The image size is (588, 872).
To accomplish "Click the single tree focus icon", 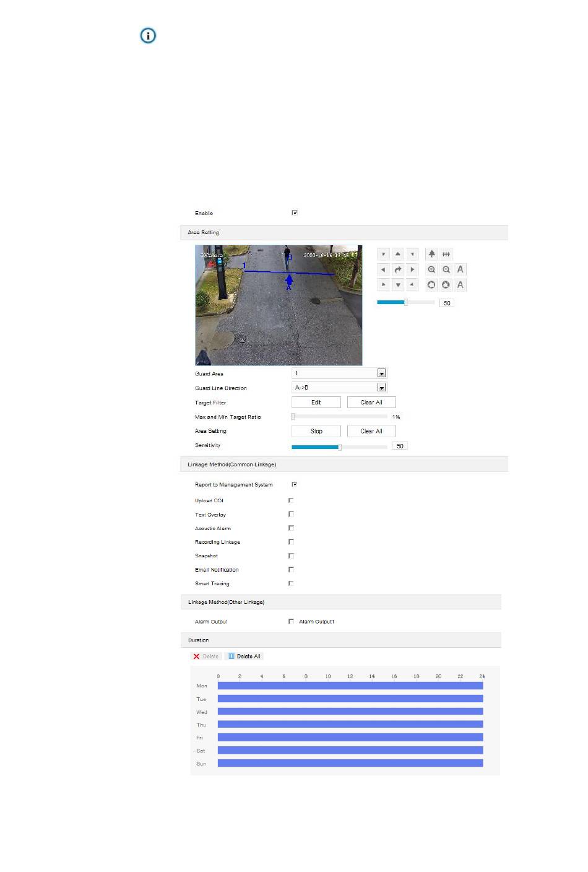I will (431, 254).
